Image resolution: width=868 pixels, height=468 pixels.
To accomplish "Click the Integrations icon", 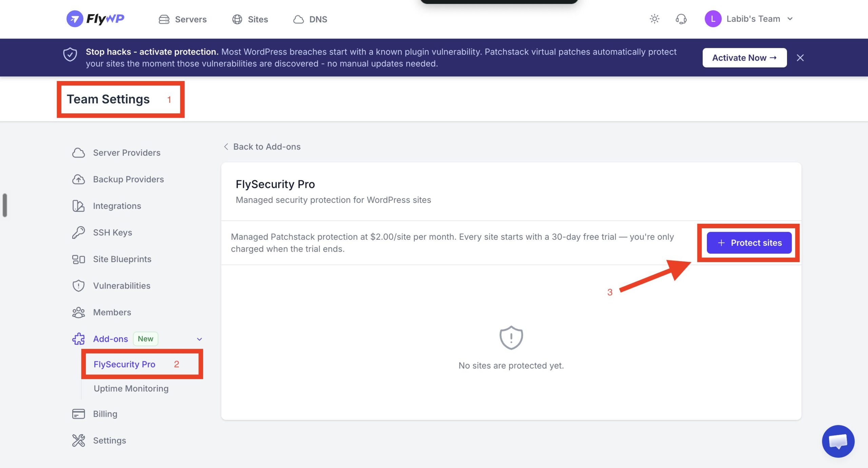I will pos(78,206).
